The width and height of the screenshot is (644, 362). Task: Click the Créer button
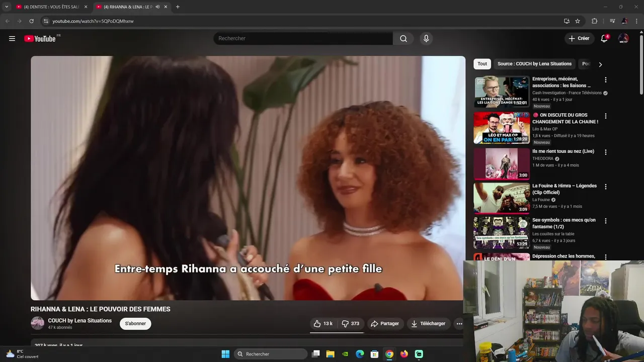(x=579, y=38)
